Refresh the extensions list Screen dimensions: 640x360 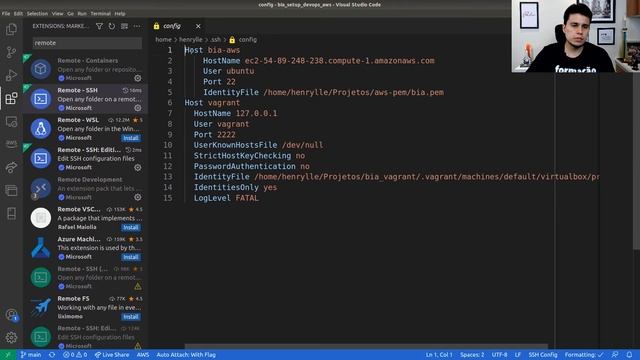(112, 26)
